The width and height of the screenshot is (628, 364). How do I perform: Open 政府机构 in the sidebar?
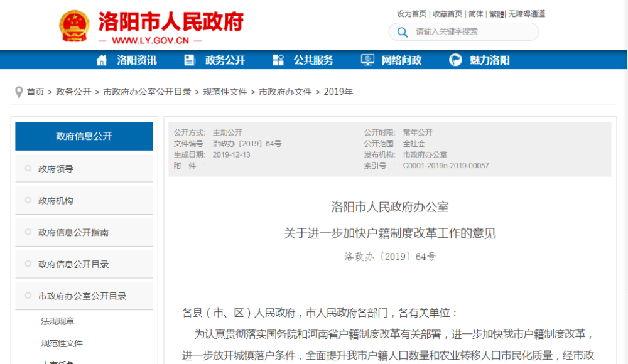click(x=84, y=201)
